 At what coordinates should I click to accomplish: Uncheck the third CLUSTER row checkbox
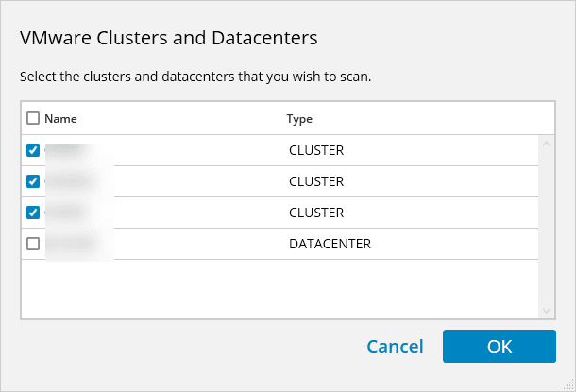[x=33, y=213]
